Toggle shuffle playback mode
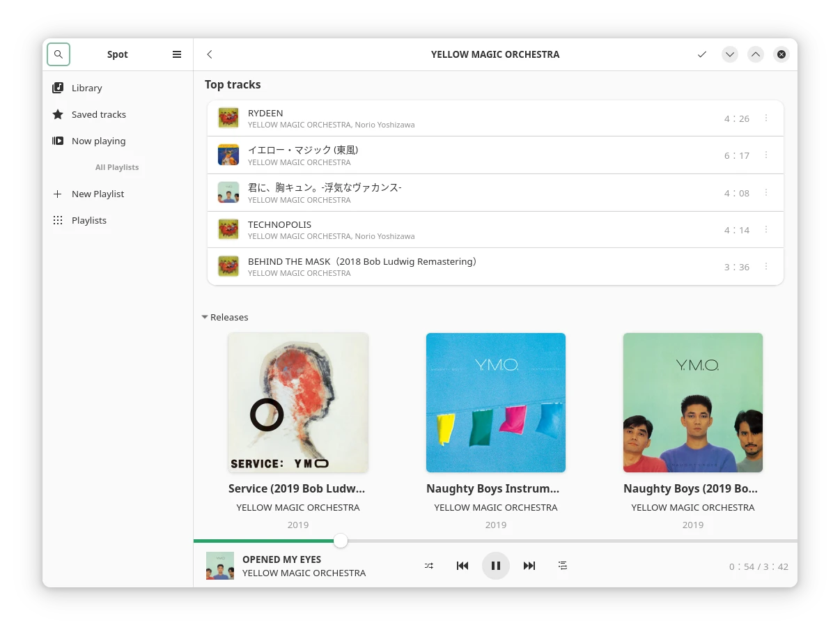 coord(429,566)
